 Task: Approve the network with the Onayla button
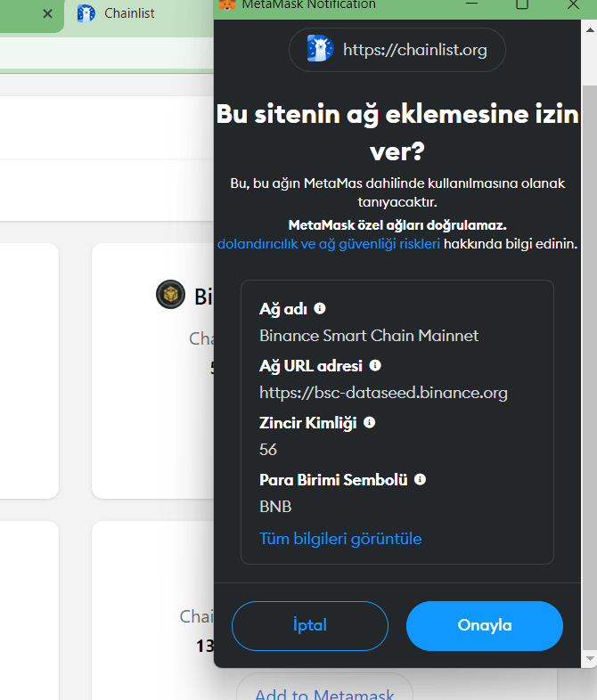(x=484, y=625)
